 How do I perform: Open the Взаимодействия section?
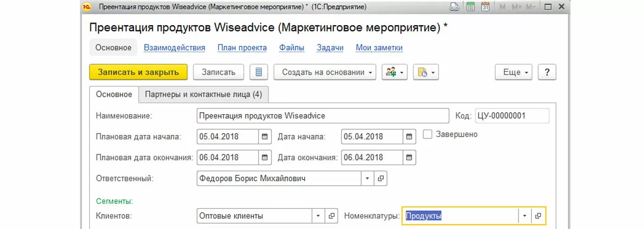point(174,48)
